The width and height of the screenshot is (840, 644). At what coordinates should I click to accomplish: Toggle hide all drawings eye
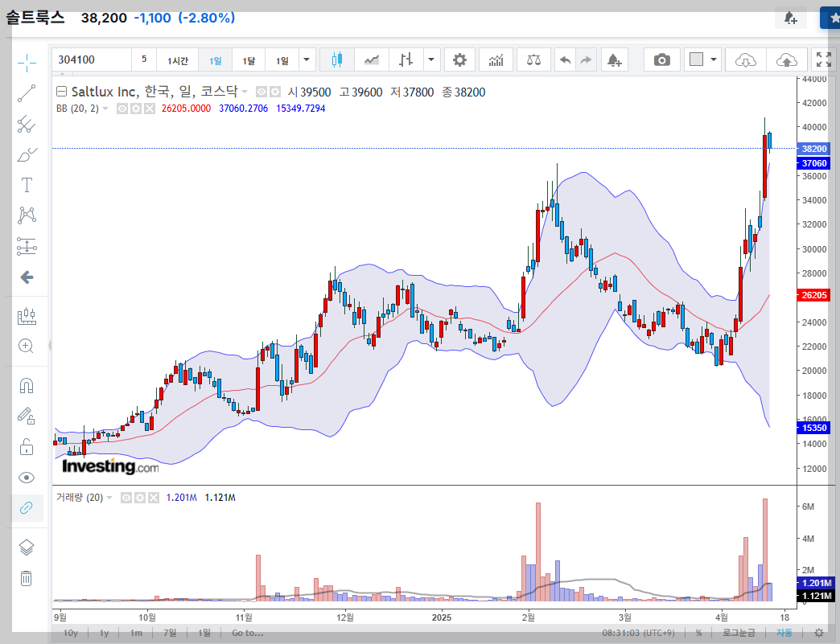(27, 478)
